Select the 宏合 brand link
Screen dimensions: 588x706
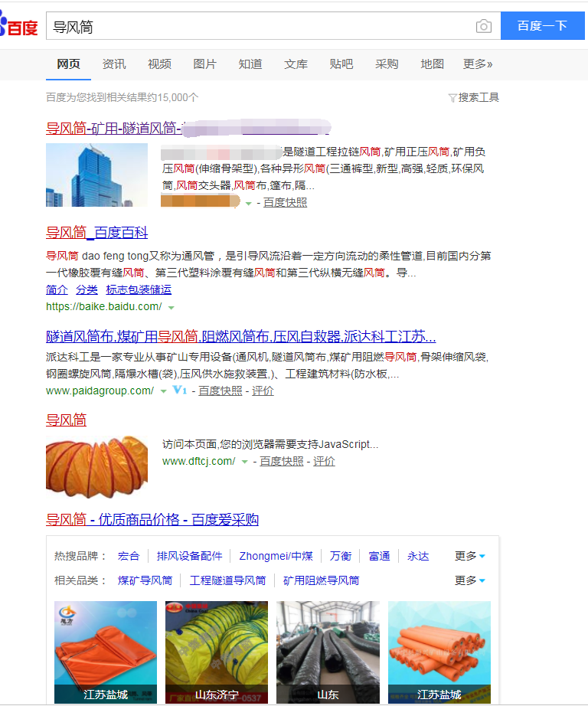click(129, 556)
